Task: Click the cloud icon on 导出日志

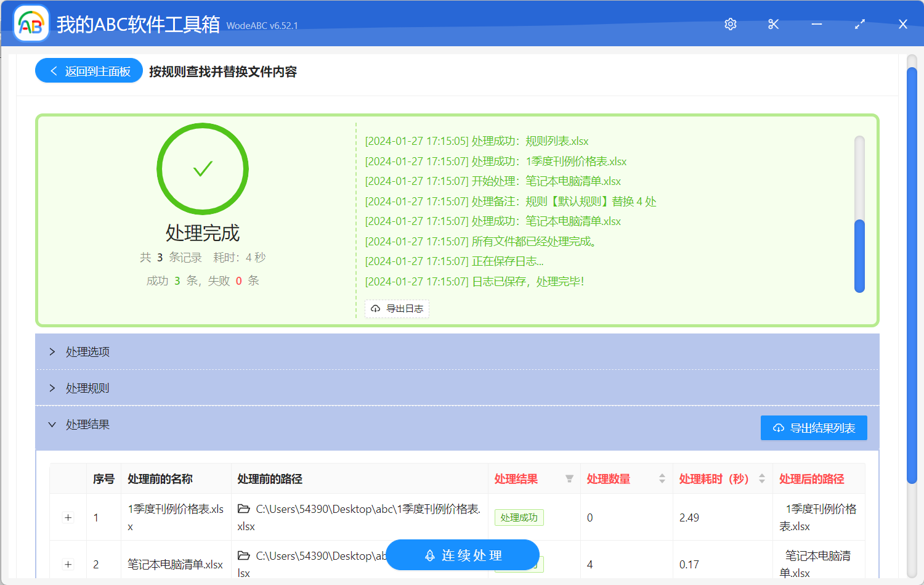Action: pyautogui.click(x=376, y=308)
